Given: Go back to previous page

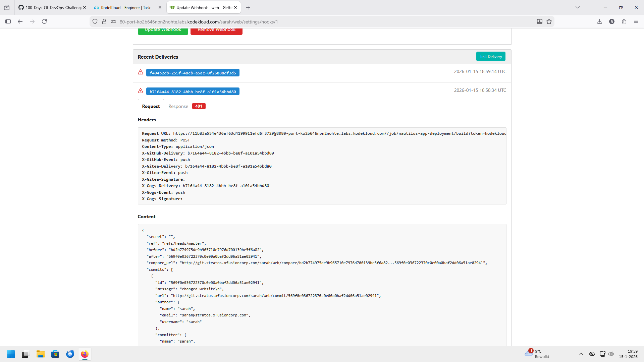Looking at the screenshot, I should (x=20, y=21).
